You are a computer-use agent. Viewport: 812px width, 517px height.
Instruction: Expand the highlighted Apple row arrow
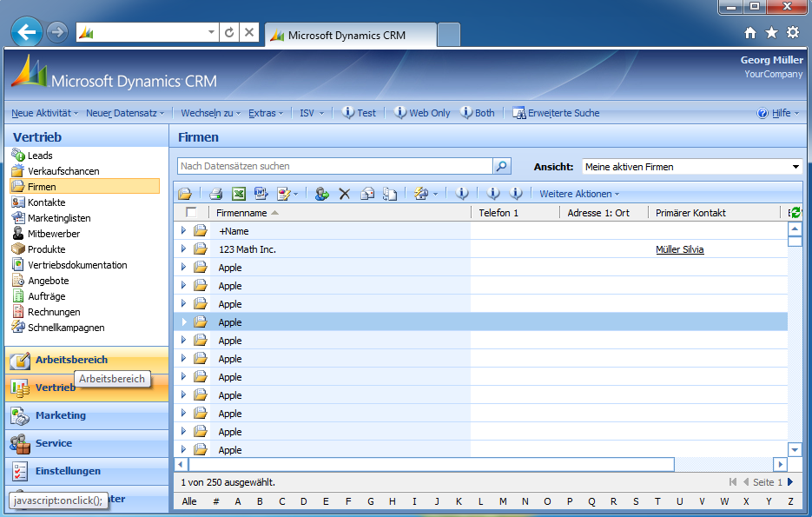[183, 321]
